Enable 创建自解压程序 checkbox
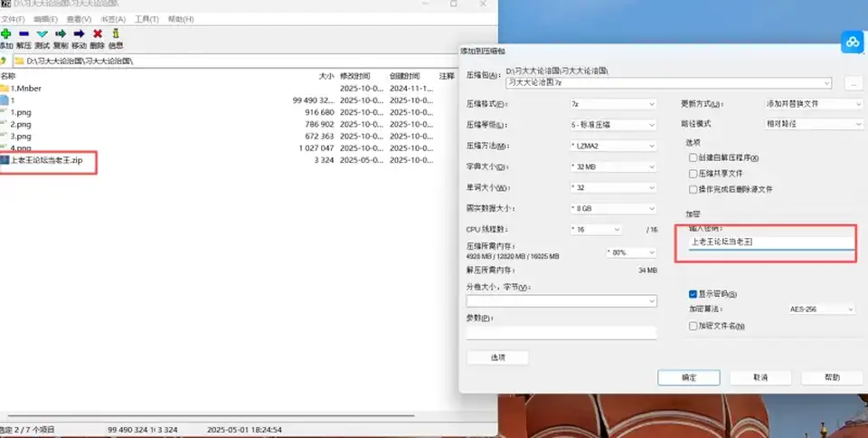868x438 pixels. [693, 157]
